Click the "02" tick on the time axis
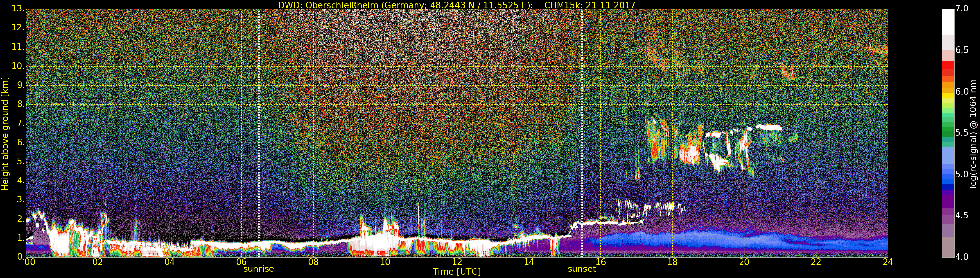Image resolution: width=980 pixels, height=278 pixels. (x=98, y=262)
